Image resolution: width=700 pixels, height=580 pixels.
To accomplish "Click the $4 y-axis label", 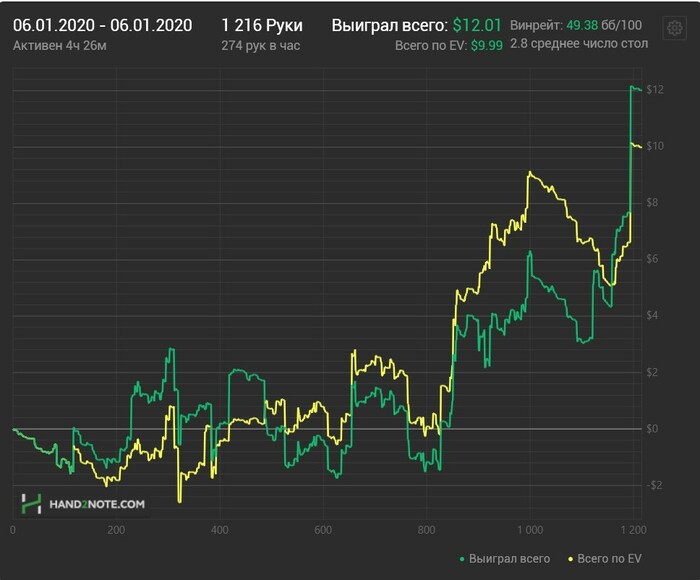I will pos(652,316).
